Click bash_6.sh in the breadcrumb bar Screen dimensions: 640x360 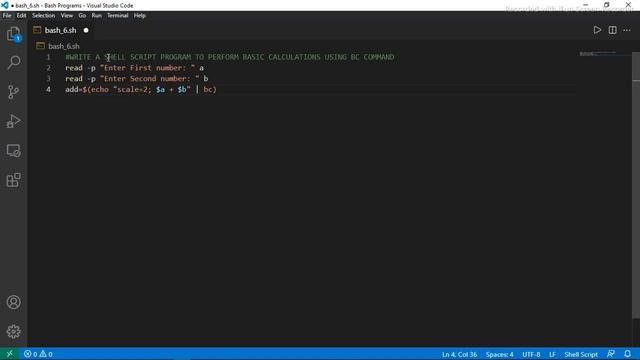pyautogui.click(x=64, y=46)
